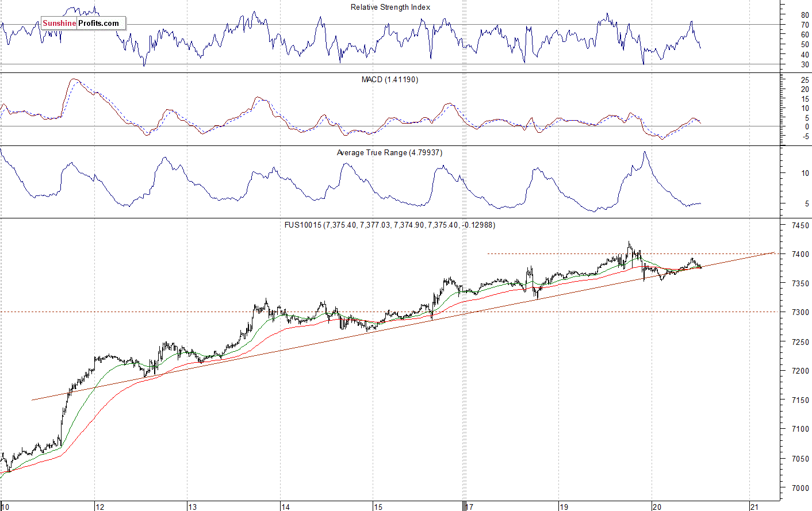This screenshot has width=812, height=511.
Task: Click the 10 label on Average True Range axis
Action: (x=805, y=173)
